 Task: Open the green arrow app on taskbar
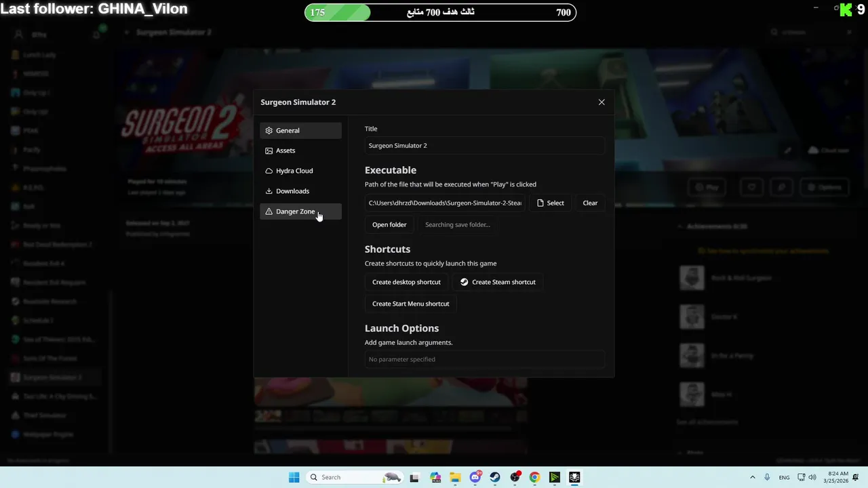[555, 477]
